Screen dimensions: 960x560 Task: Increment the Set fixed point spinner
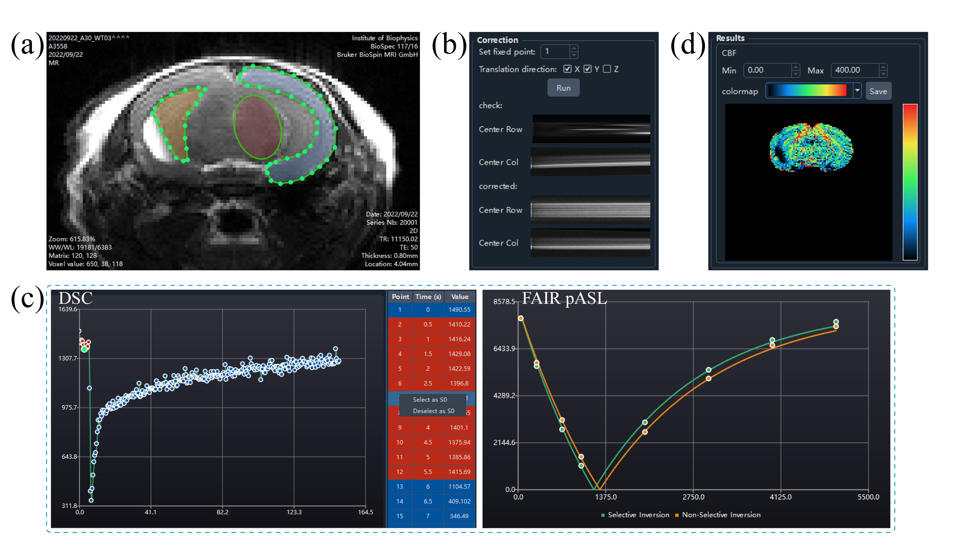[x=574, y=48]
